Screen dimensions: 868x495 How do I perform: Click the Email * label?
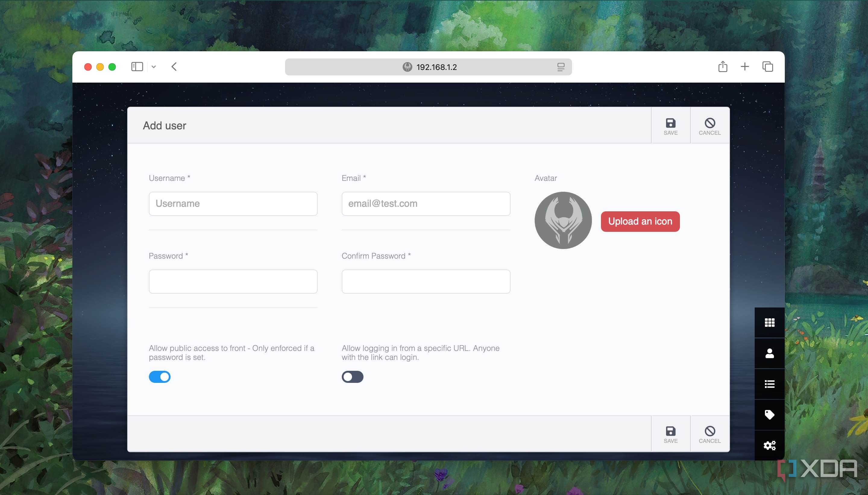pos(354,178)
